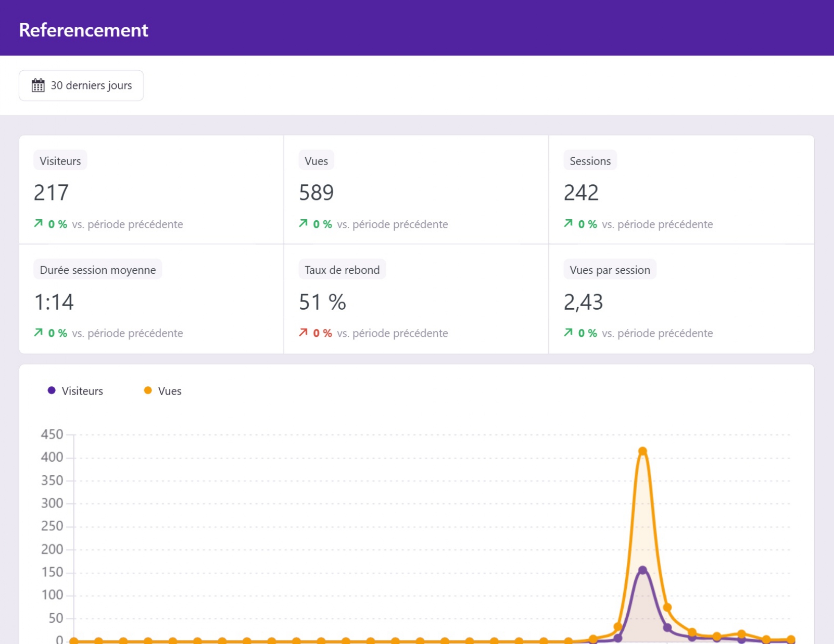Toggle the Vues series in chart legend
834x644 pixels.
162,391
